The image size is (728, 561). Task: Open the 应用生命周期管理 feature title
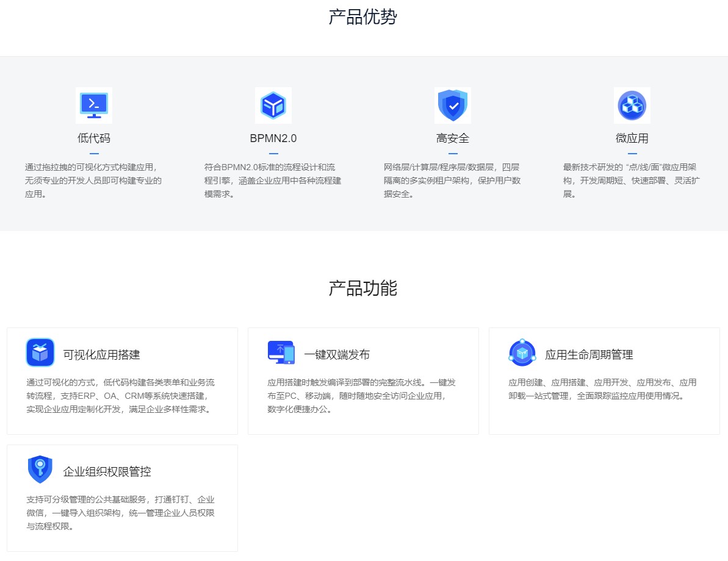588,355
